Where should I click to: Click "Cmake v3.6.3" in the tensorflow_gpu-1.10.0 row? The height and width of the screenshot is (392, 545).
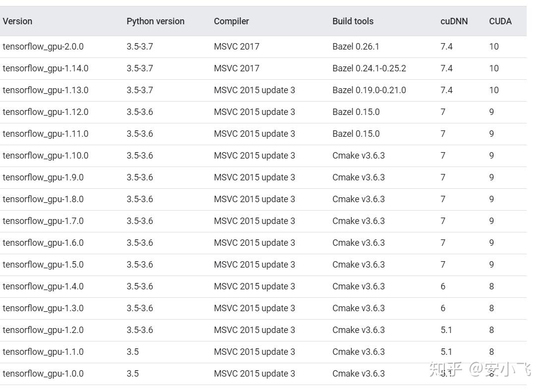coord(359,156)
